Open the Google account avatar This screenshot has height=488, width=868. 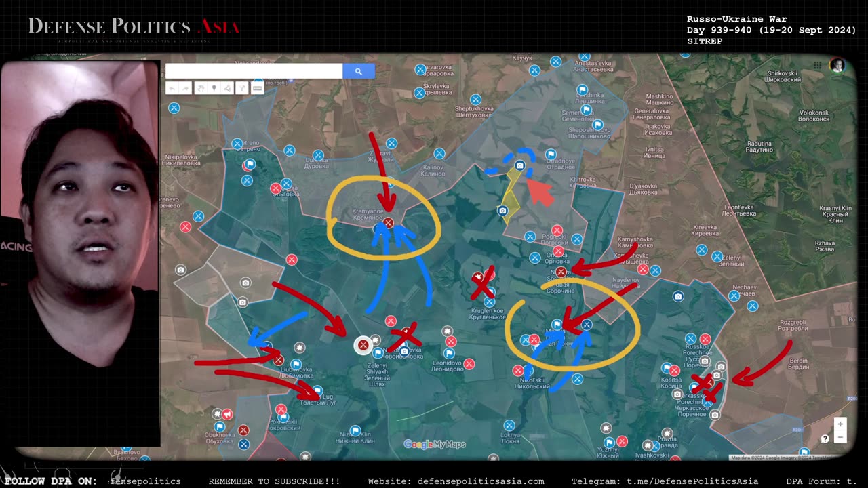pyautogui.click(x=837, y=65)
